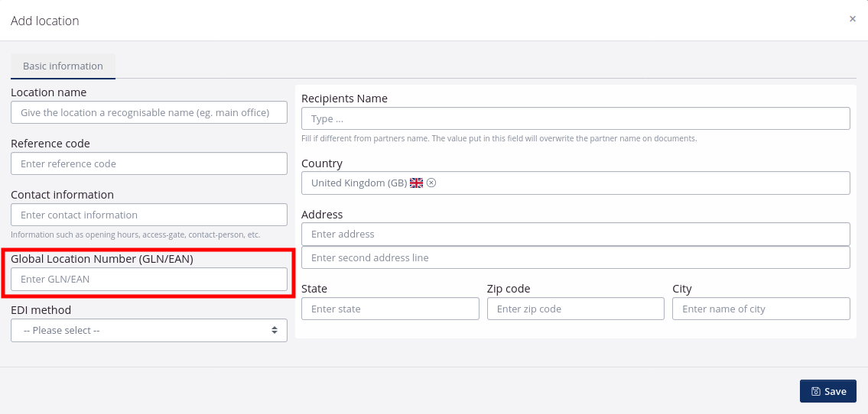Viewport: 868px width, 414px height.
Task: Focus the Zip code field
Action: tap(575, 309)
